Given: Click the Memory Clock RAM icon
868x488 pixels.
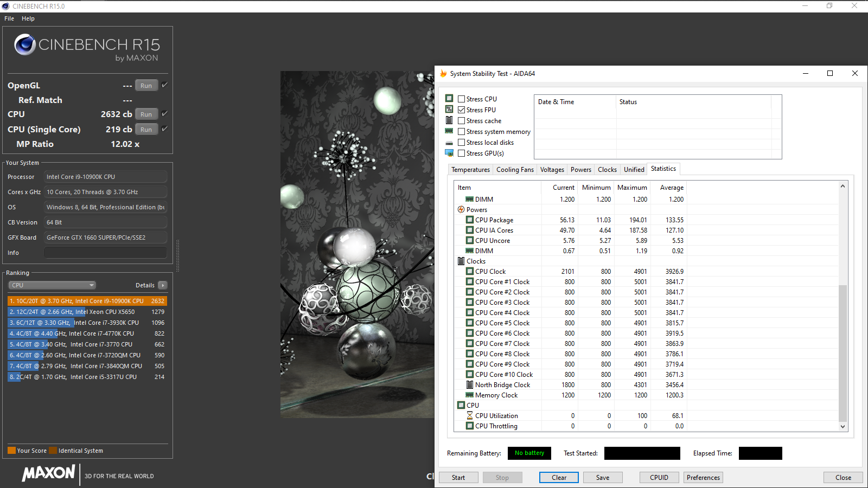Looking at the screenshot, I should click(x=470, y=395).
